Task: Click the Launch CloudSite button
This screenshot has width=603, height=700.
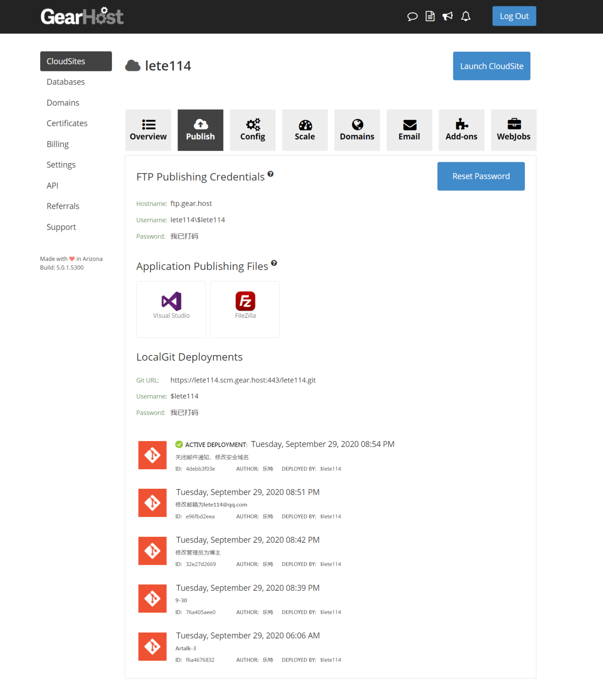Action: click(x=491, y=66)
